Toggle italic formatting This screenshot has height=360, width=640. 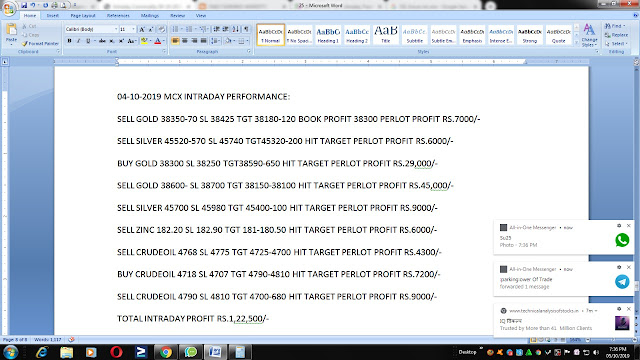pos(78,41)
